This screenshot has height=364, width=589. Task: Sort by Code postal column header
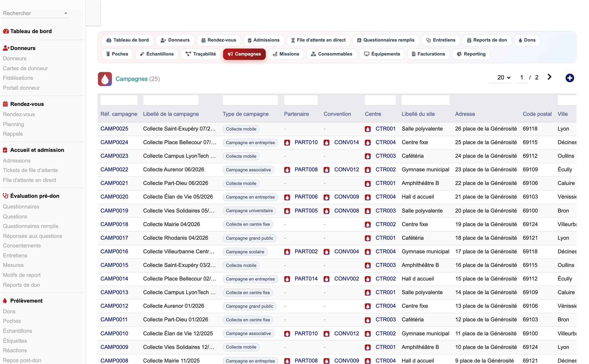point(537,114)
